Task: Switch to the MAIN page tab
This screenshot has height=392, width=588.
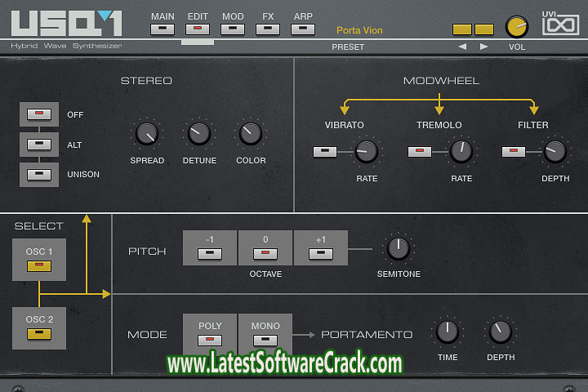Action: tap(163, 29)
